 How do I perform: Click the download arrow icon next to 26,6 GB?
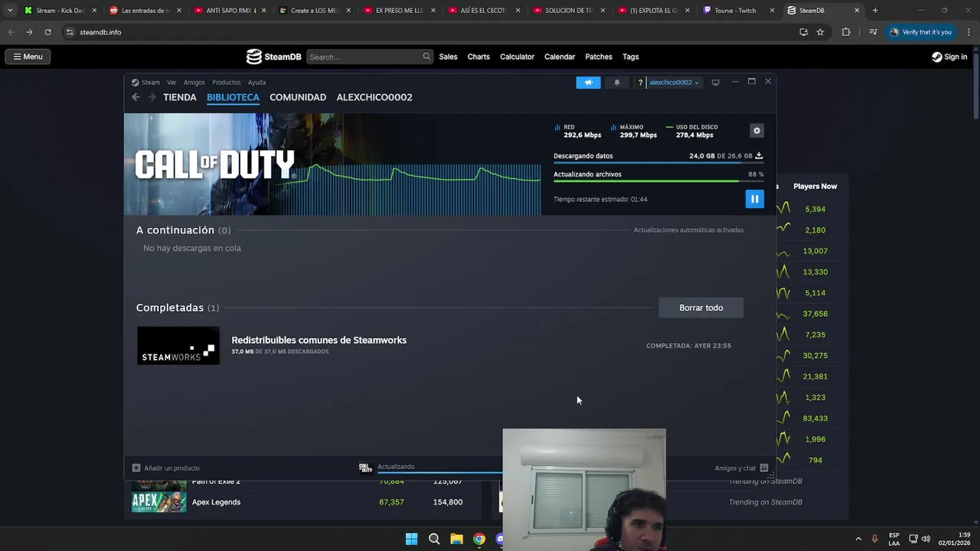(759, 156)
